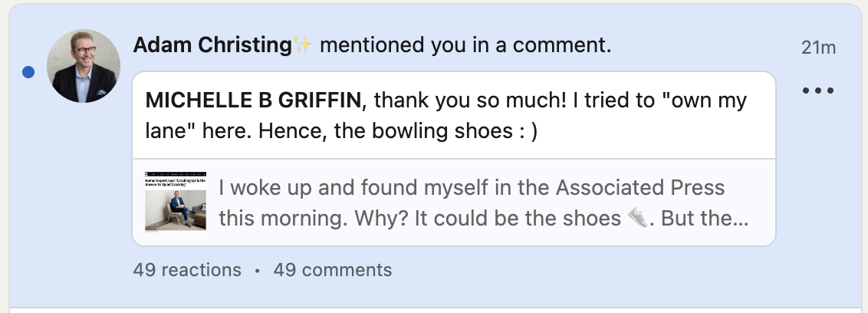Open the 49 comments thread
The height and width of the screenshot is (313, 868).
click(333, 270)
